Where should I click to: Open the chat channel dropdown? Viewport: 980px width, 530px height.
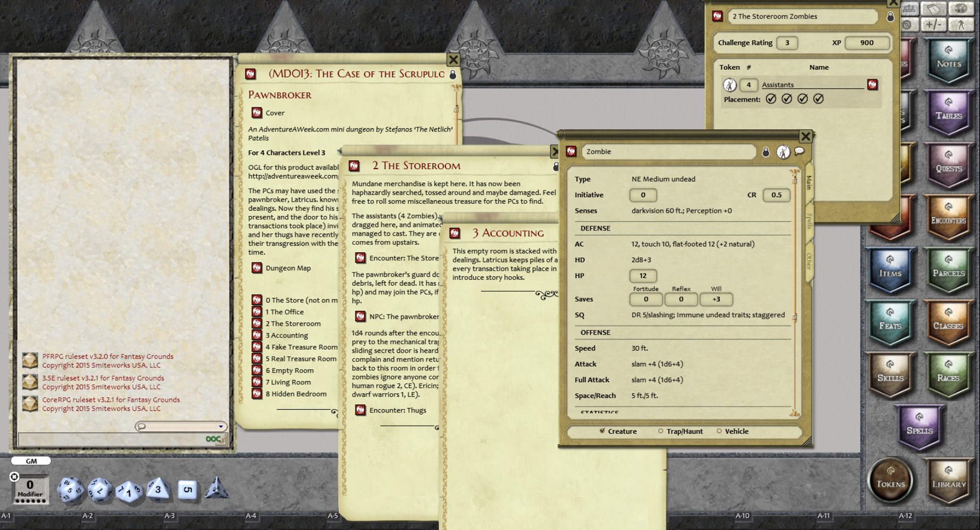[x=220, y=426]
